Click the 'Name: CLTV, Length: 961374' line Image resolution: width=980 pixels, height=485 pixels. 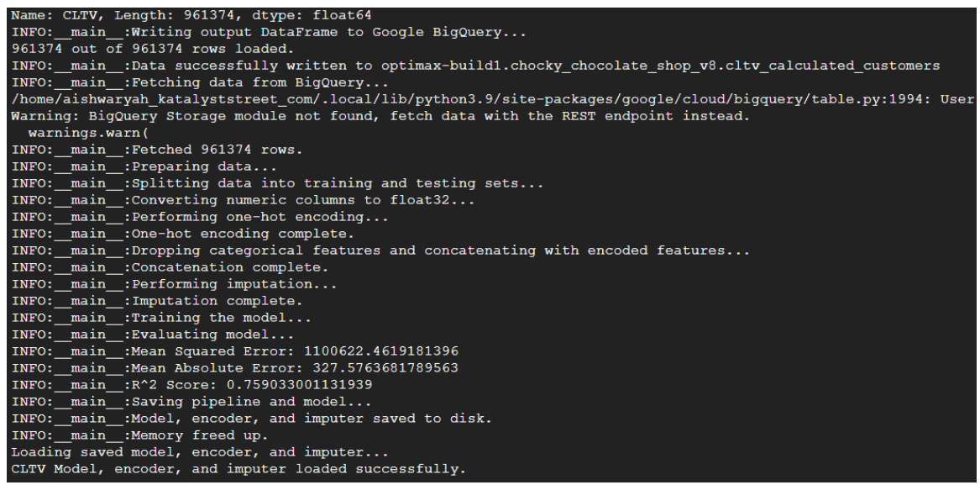[x=191, y=15]
